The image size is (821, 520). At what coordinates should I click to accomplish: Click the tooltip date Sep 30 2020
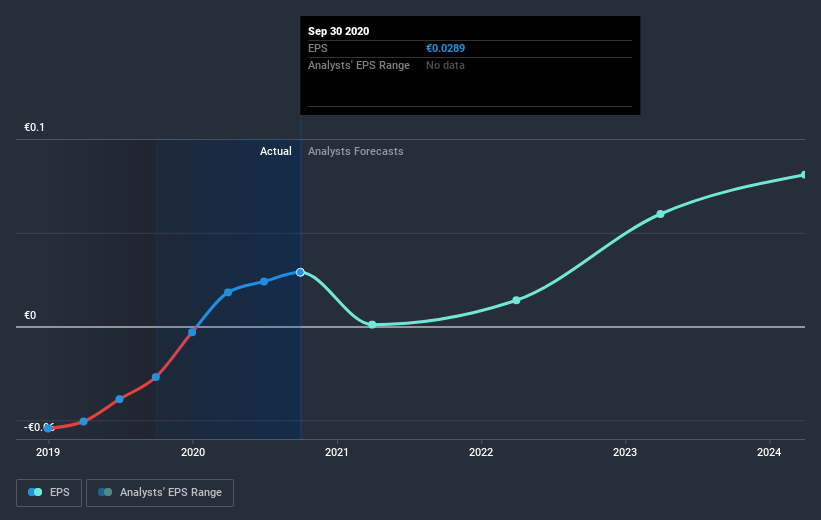tap(338, 31)
